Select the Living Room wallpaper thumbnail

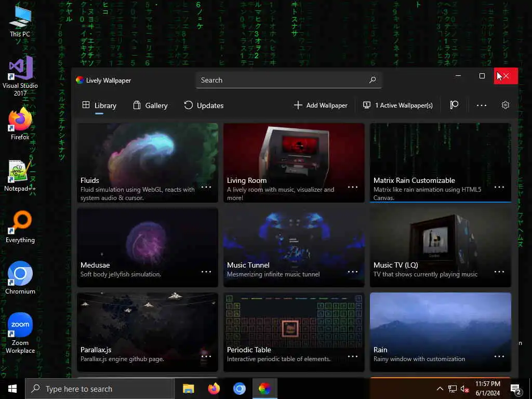(294, 163)
